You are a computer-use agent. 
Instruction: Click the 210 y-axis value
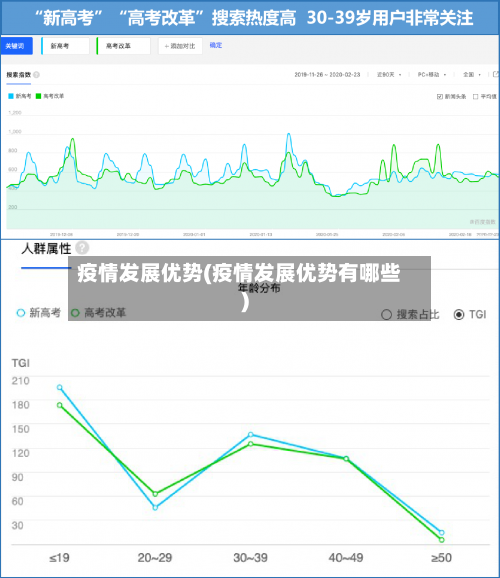coord(21,381)
